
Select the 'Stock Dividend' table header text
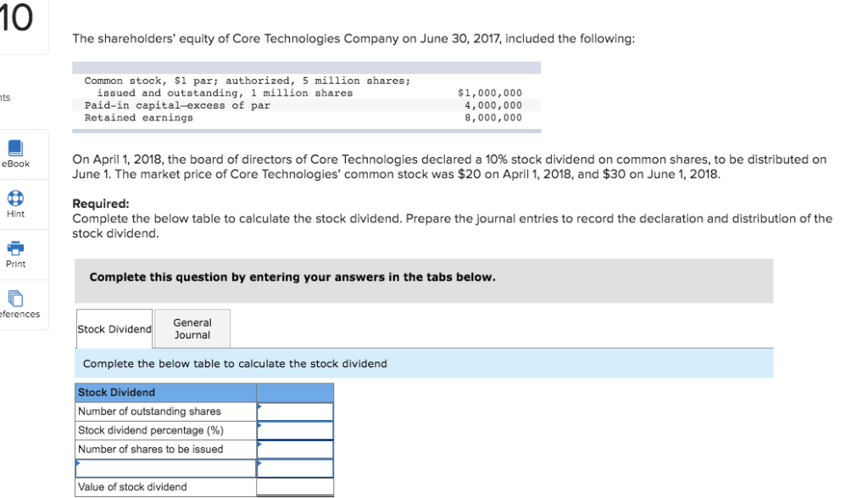116,392
